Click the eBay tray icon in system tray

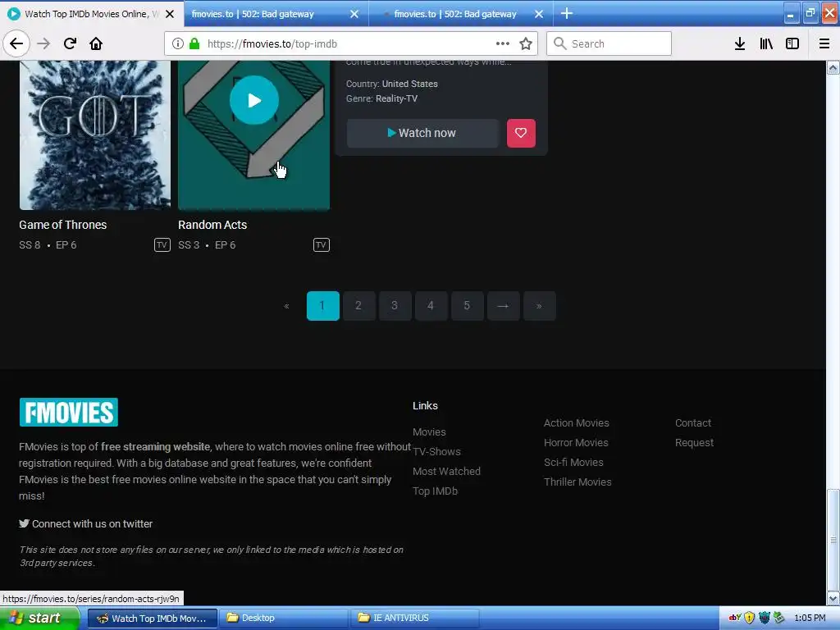[735, 618]
